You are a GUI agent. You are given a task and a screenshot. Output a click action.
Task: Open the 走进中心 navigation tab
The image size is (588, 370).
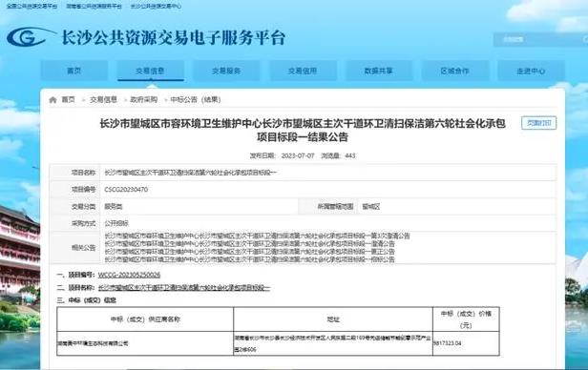[x=531, y=71]
